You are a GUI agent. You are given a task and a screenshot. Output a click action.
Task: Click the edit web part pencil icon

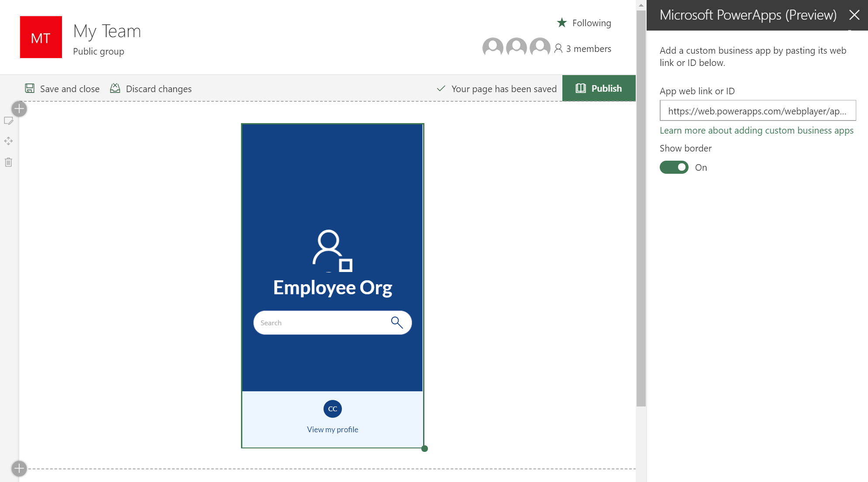coord(8,121)
